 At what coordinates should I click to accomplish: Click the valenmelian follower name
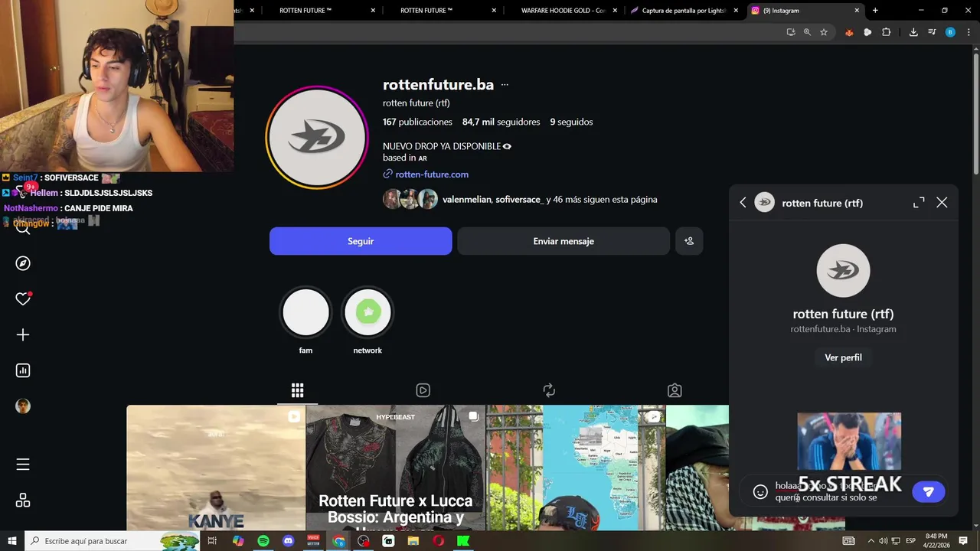[x=465, y=200]
